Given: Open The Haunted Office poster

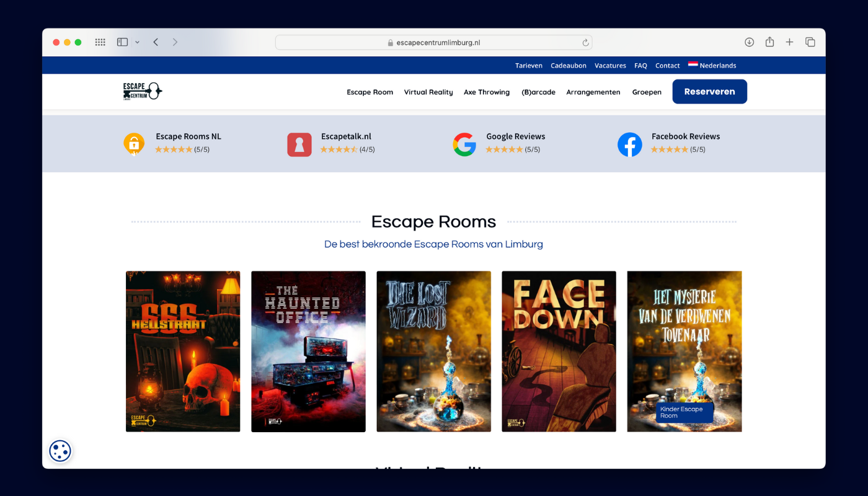Looking at the screenshot, I should click(308, 351).
